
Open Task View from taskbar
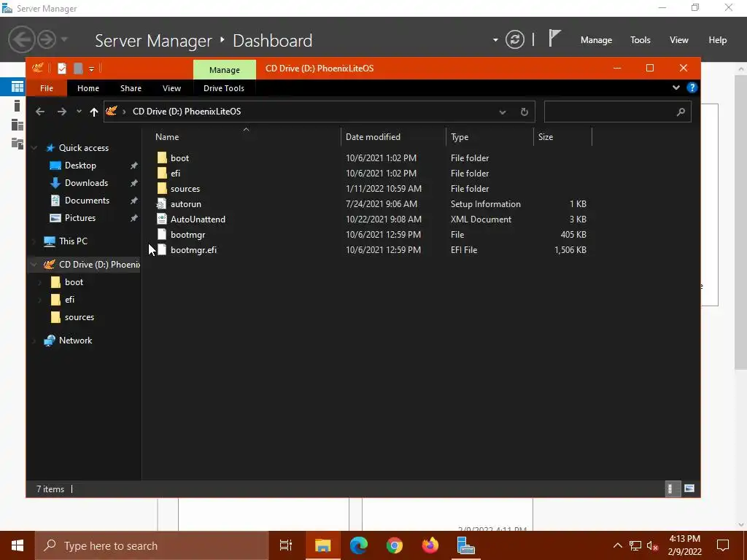(x=285, y=545)
